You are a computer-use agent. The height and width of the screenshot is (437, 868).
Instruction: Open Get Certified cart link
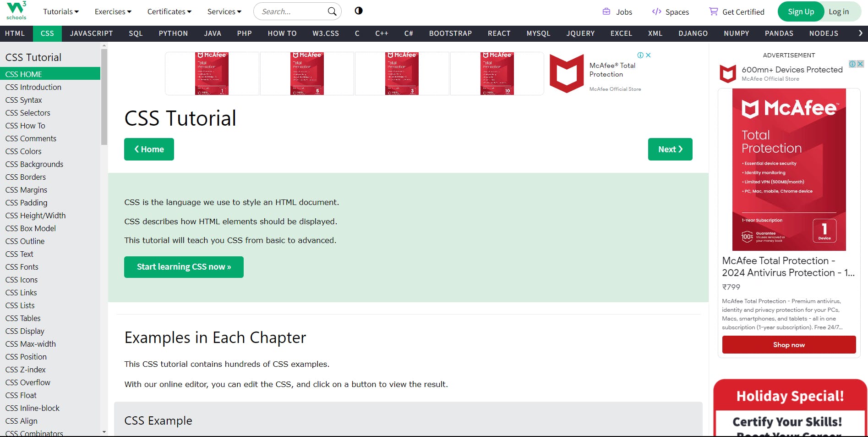(x=737, y=11)
